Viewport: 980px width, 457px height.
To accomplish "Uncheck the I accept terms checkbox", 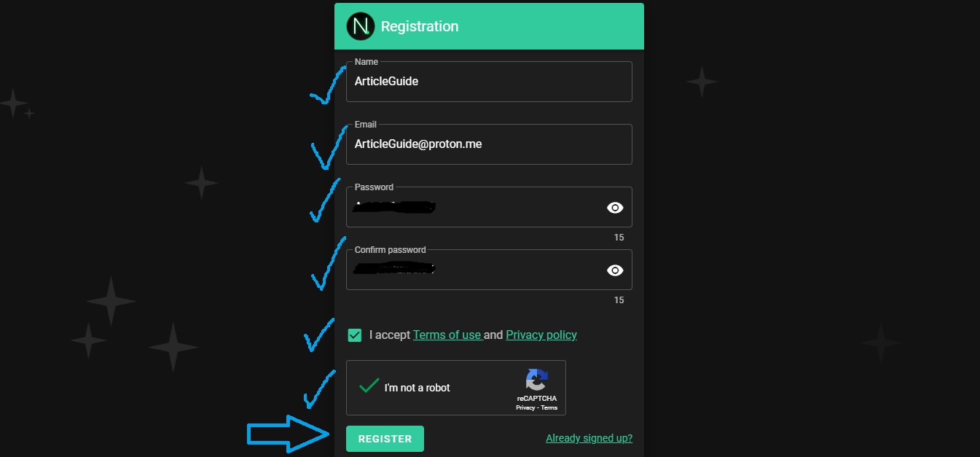I will (x=355, y=335).
